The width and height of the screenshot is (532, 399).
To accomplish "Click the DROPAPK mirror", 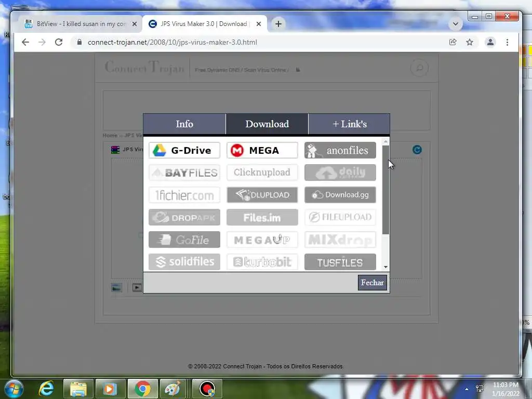I will click(x=184, y=217).
